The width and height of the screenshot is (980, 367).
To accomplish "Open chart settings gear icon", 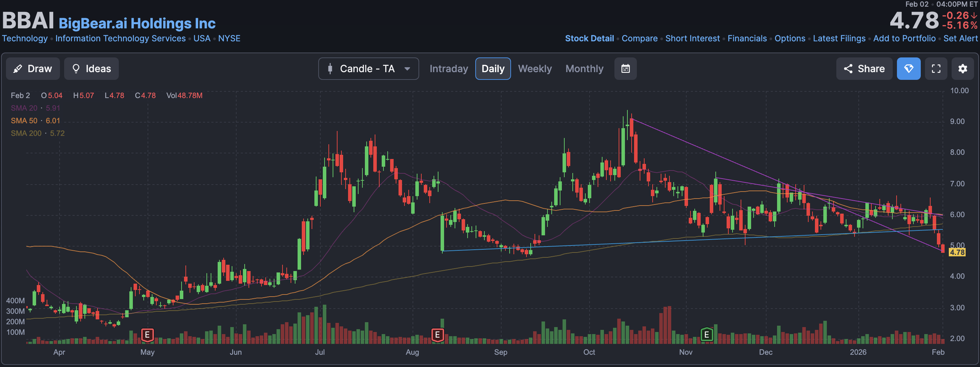I will click(962, 69).
